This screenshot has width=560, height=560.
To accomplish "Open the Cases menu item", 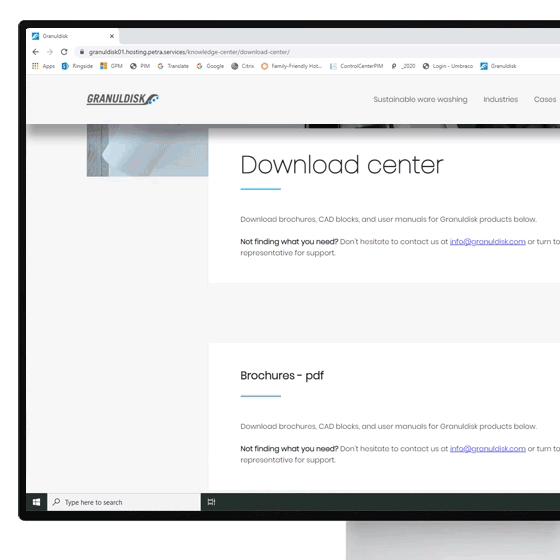I will pyautogui.click(x=545, y=99).
